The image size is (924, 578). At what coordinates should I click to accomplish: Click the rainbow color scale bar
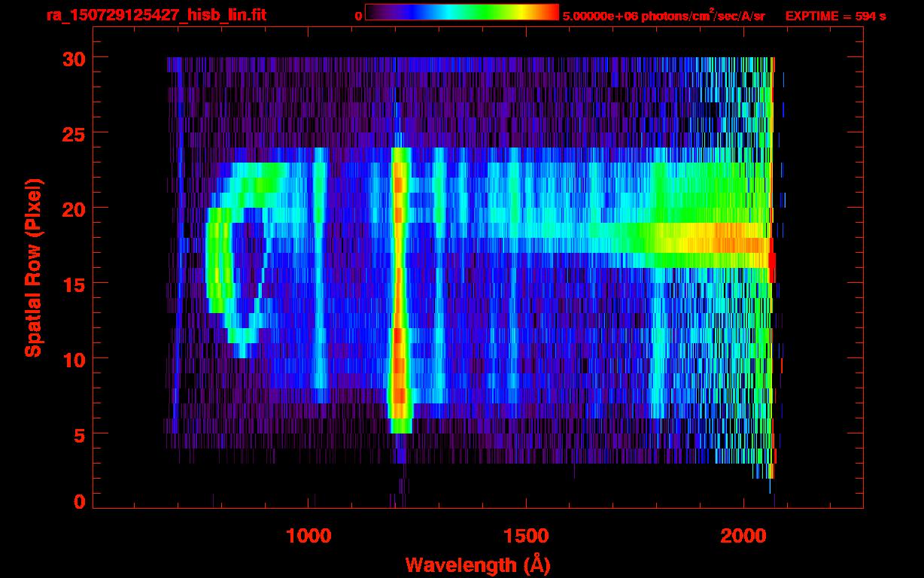pos(462,13)
